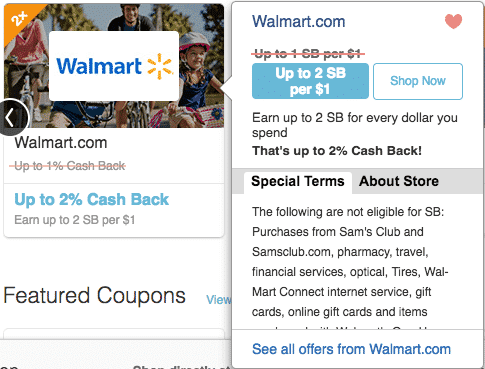Click the Walmart logo on the card
Screen dimensions: 485x369
[114, 66]
